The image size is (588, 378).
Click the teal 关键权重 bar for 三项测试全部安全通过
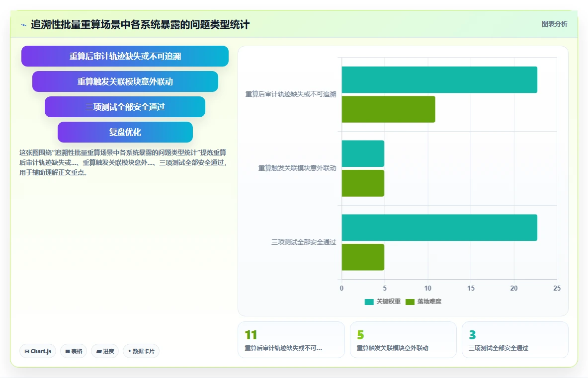tap(439, 227)
